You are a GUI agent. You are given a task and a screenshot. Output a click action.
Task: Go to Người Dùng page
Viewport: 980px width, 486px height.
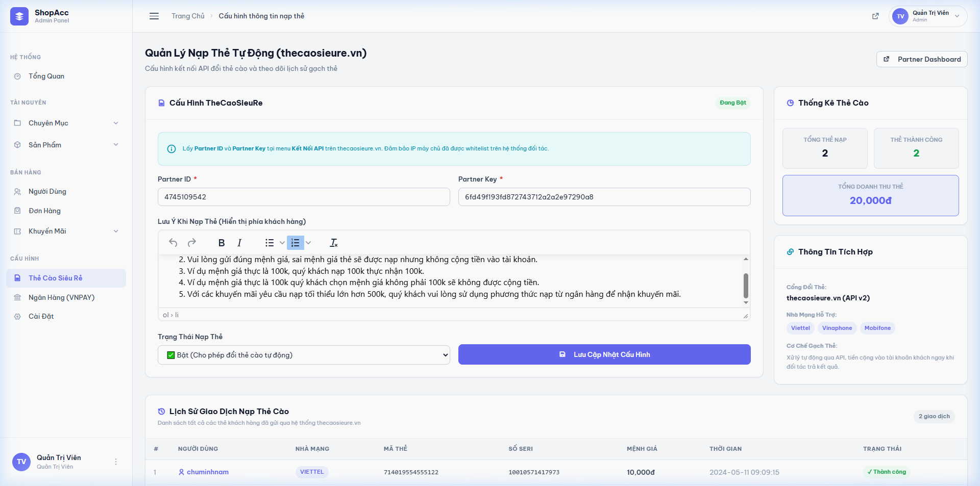pyautogui.click(x=66, y=191)
